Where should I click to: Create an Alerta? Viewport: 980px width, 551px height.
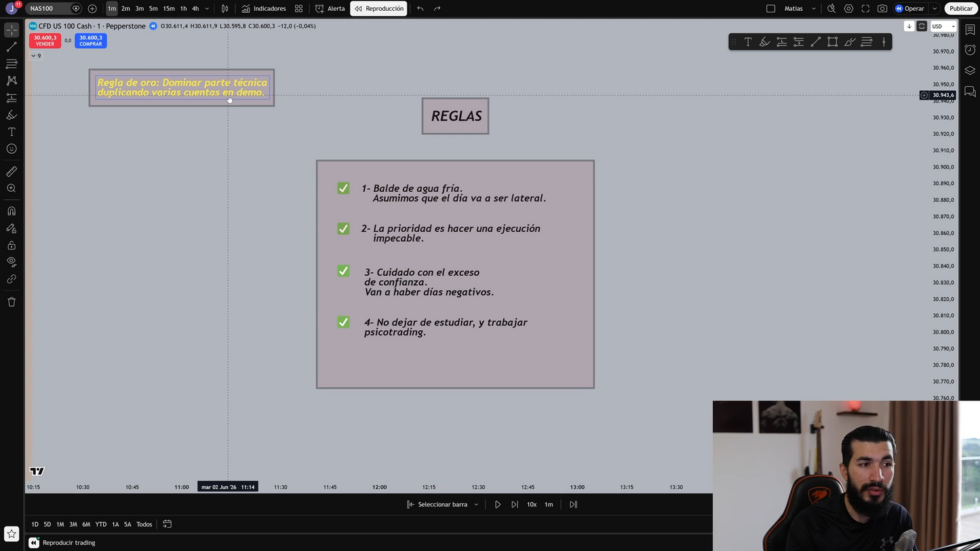330,9
